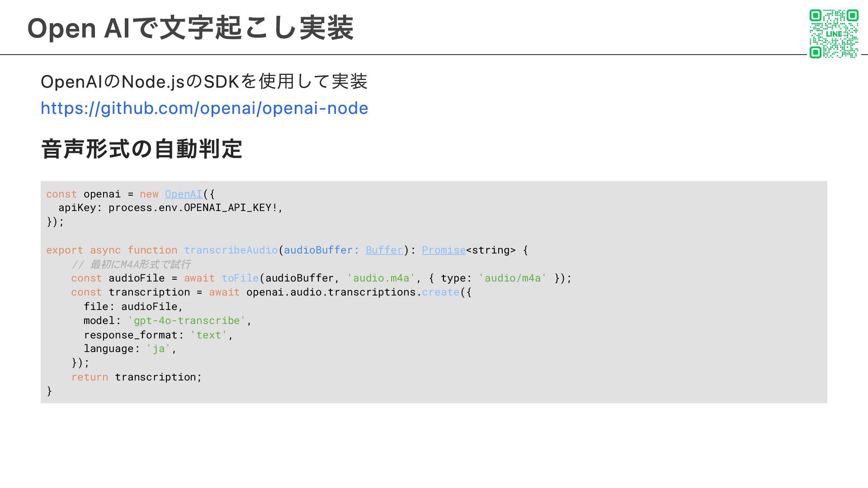Click the language 'ja' value

[x=158, y=349]
